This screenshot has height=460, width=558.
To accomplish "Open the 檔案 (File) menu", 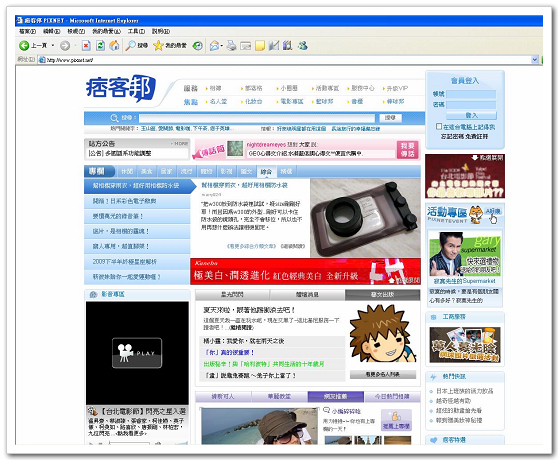I will 27,31.
